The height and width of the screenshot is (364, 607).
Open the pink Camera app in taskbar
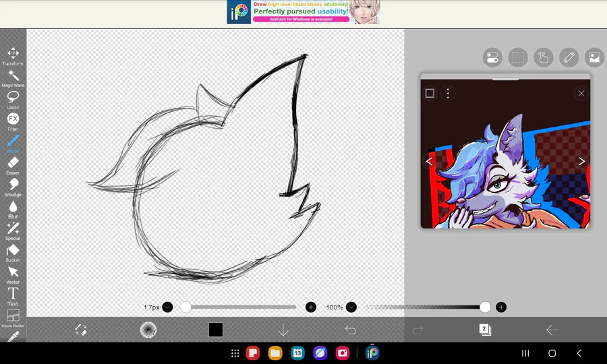(x=343, y=353)
